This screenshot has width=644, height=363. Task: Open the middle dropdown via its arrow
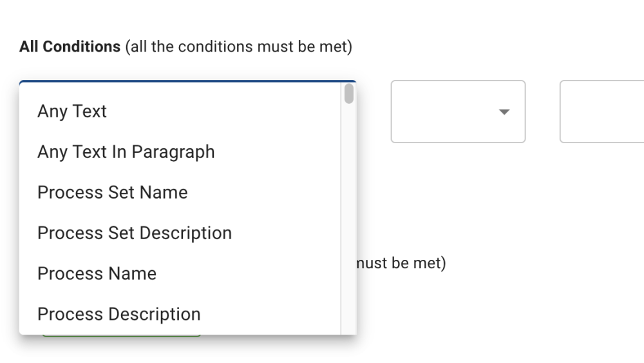(x=504, y=112)
